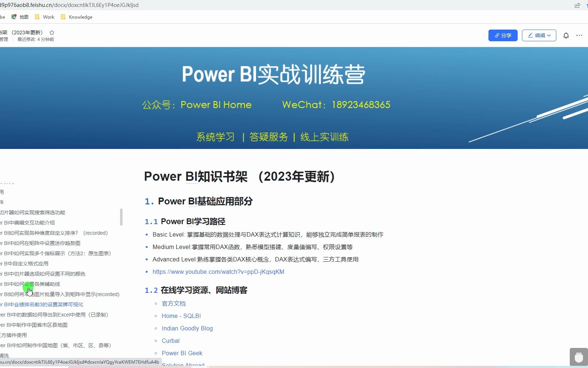Click the blue 分享 share button
The image size is (588, 368).
click(503, 35)
